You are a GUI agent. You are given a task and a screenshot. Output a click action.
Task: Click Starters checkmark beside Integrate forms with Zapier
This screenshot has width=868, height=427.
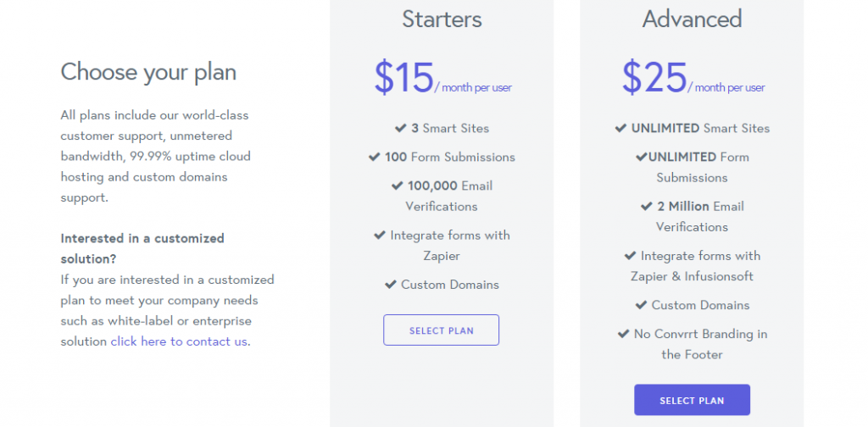tap(379, 235)
